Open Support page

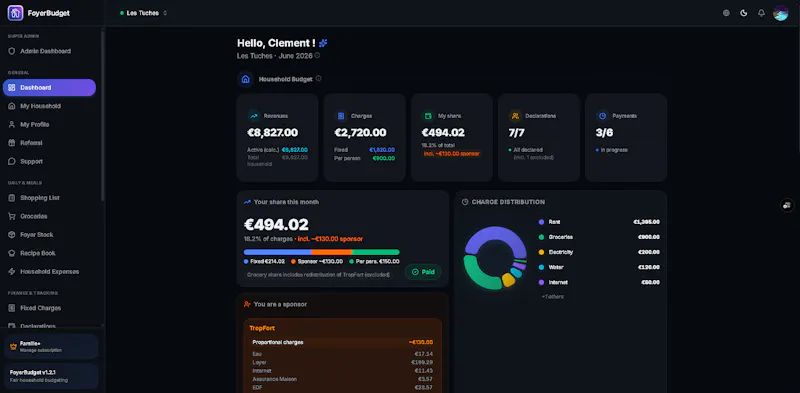pyautogui.click(x=49, y=161)
